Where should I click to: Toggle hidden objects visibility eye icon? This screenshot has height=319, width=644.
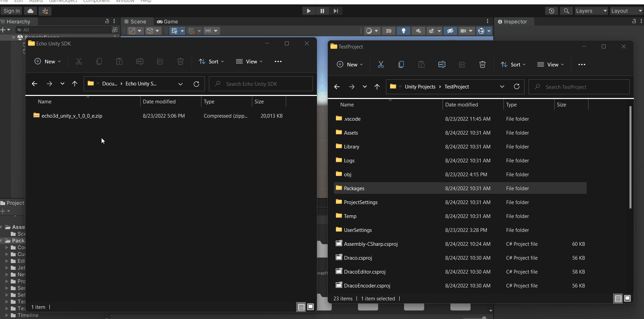450,31
